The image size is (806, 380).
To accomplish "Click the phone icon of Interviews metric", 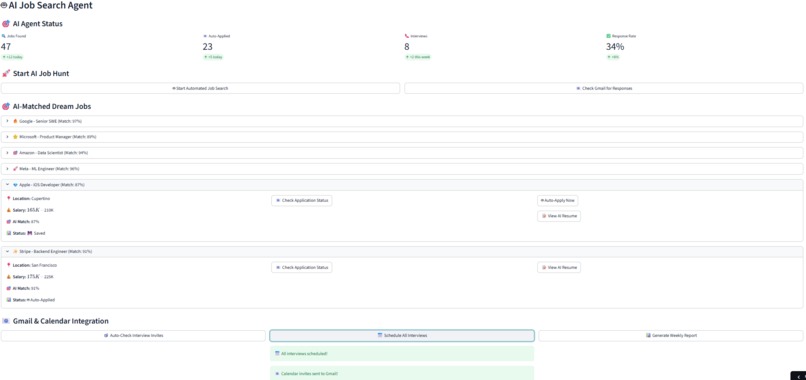I will [x=407, y=36].
